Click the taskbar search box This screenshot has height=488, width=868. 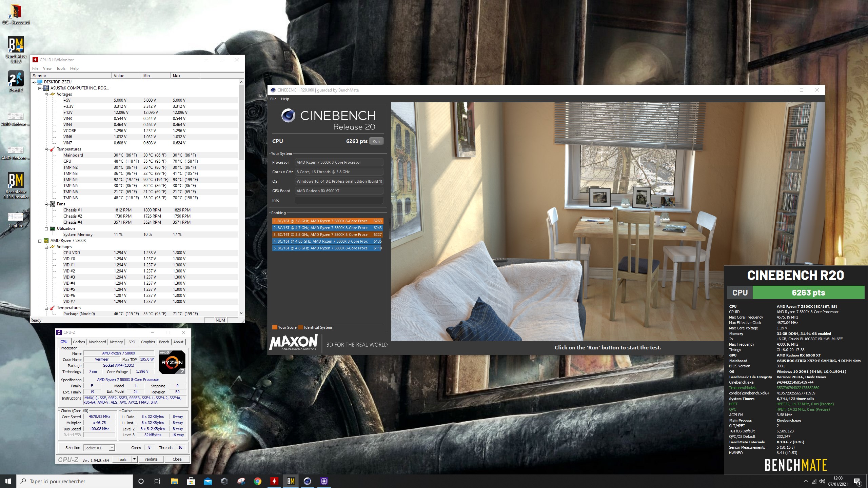(x=75, y=481)
